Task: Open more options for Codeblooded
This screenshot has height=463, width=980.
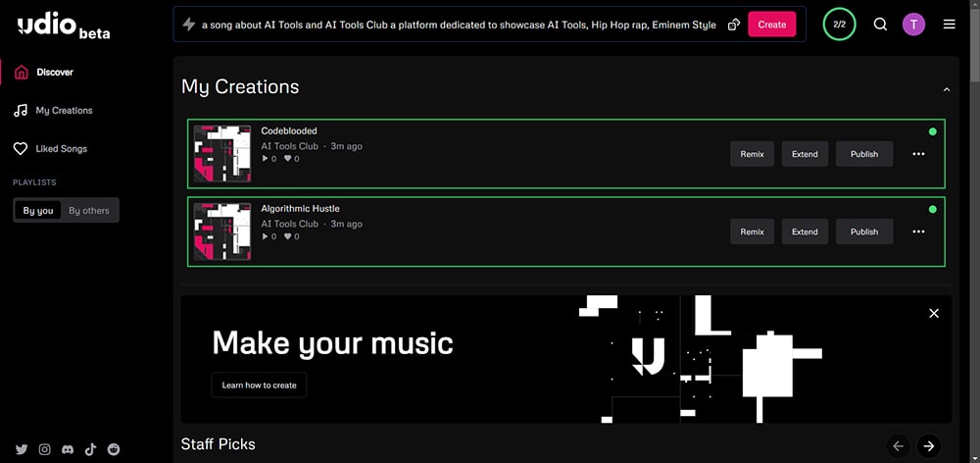Action: pos(918,154)
